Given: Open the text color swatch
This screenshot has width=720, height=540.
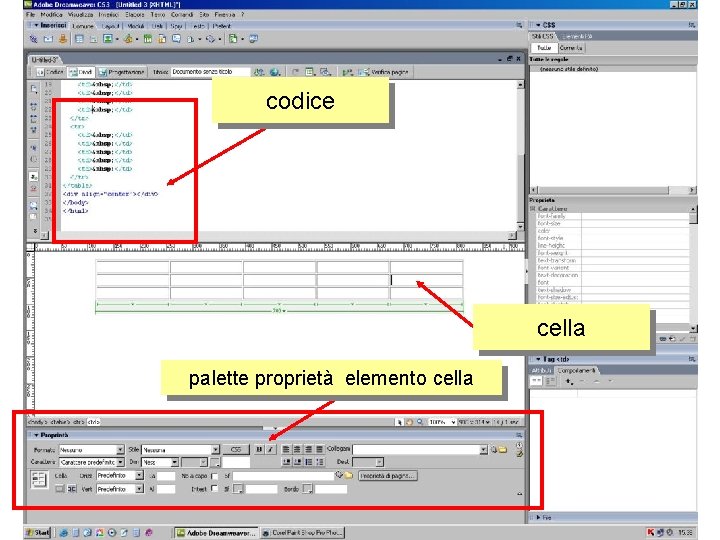Looking at the screenshot, I should pos(215,462).
